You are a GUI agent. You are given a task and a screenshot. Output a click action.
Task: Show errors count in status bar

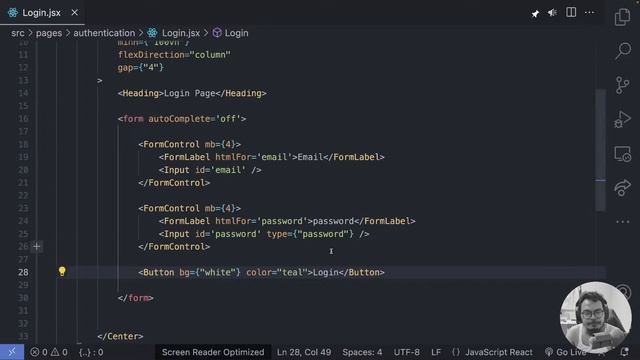(x=39, y=352)
